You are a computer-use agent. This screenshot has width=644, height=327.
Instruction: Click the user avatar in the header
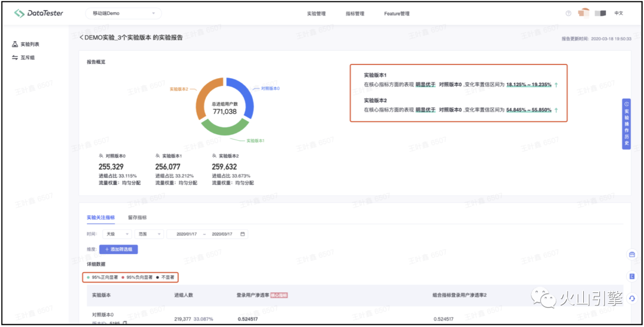tap(583, 13)
